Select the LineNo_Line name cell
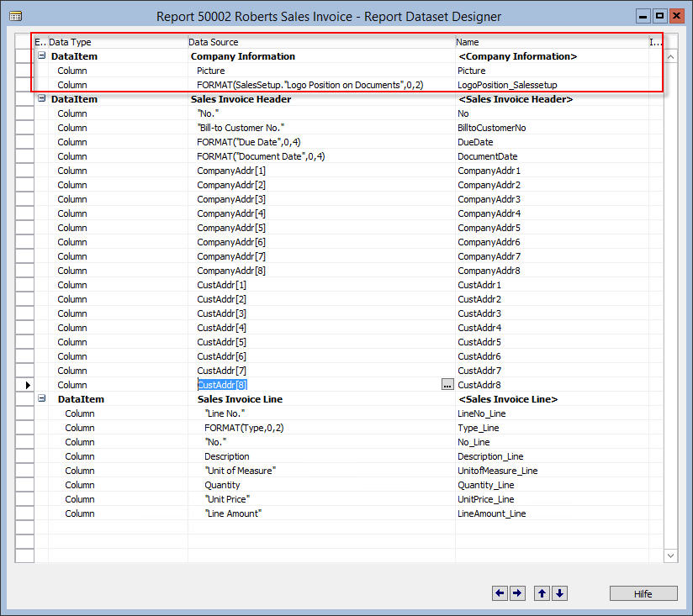 pyautogui.click(x=552, y=413)
